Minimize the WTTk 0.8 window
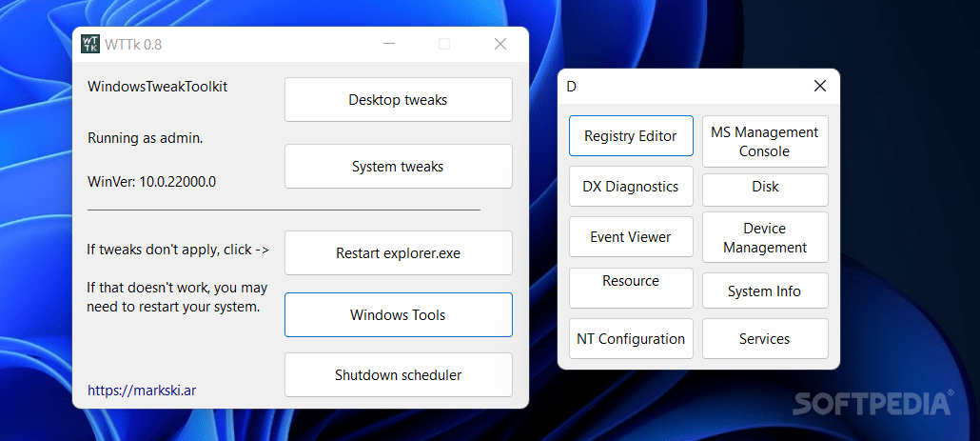Viewport: 980px width, 441px height. point(389,44)
